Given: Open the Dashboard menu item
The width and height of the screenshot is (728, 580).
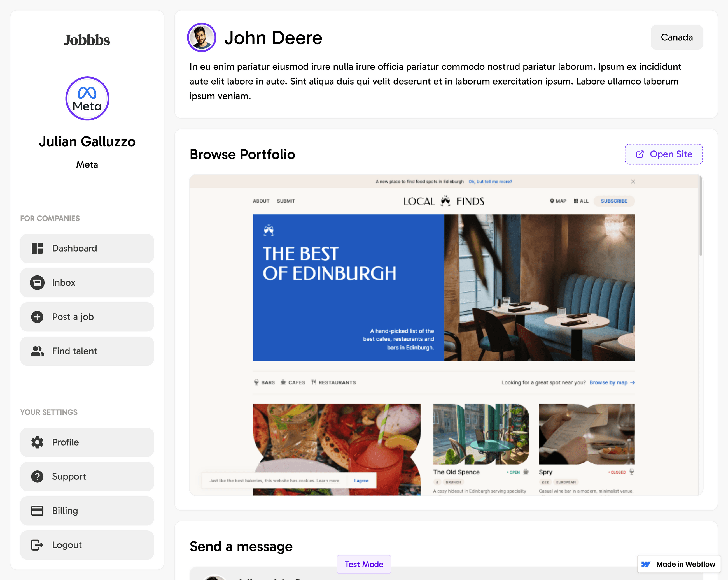Looking at the screenshot, I should [x=87, y=248].
